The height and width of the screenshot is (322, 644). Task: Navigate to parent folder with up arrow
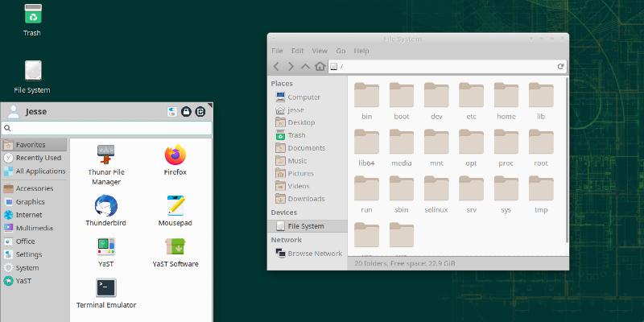305,66
